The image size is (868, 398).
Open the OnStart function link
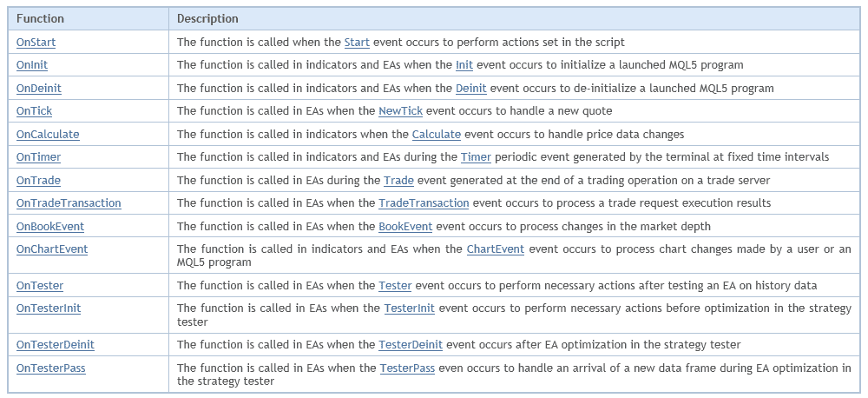click(36, 42)
